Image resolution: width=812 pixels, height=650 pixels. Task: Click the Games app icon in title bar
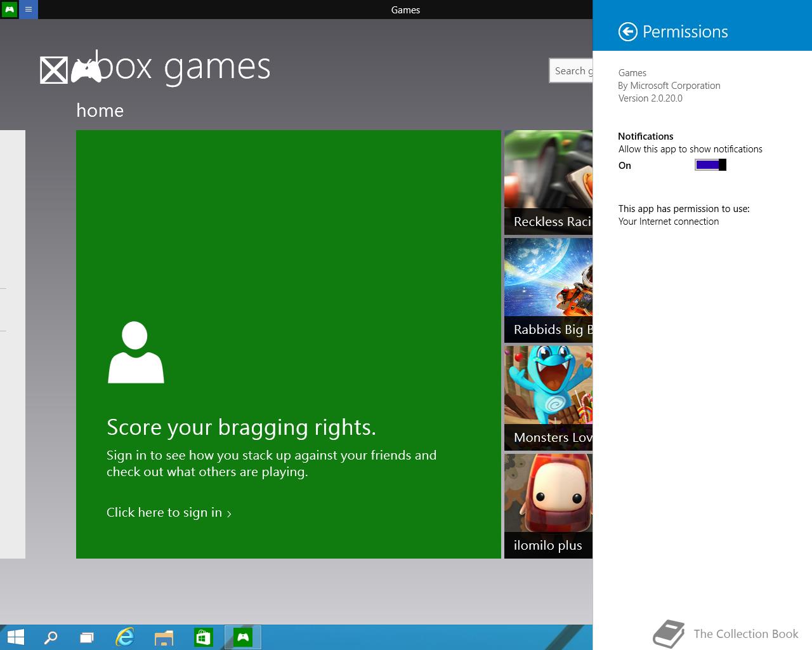click(x=10, y=10)
